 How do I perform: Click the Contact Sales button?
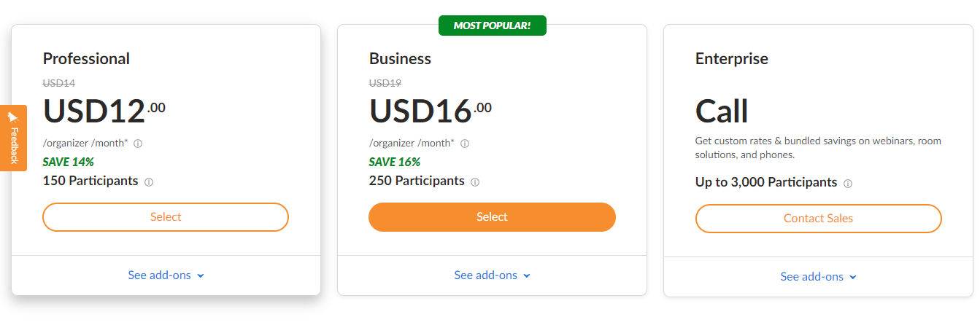tap(818, 219)
